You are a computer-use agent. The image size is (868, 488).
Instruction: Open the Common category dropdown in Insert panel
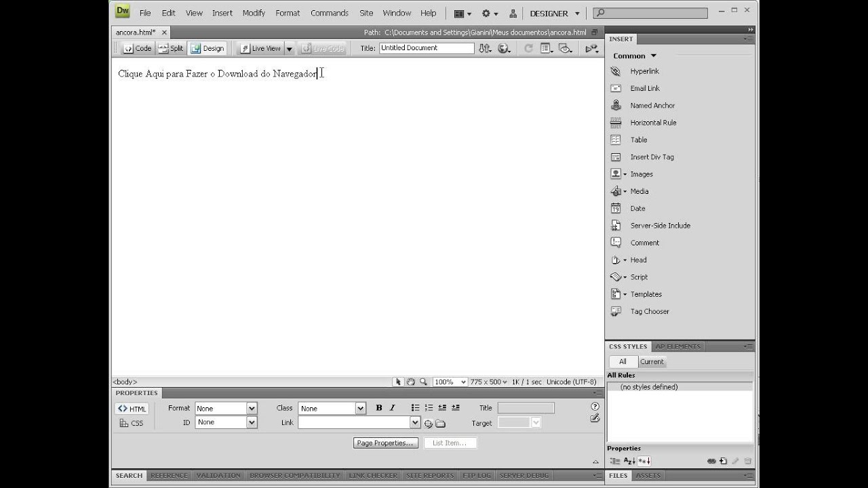click(635, 56)
